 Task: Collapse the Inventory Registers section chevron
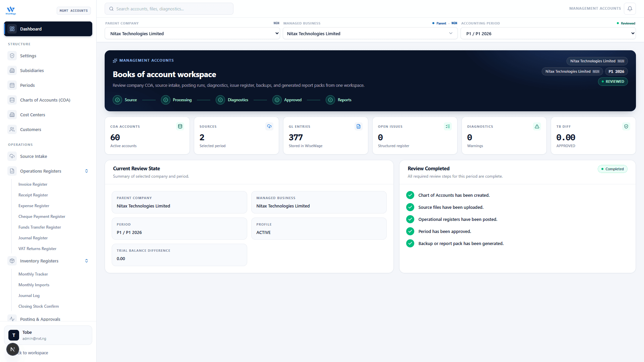87,261
